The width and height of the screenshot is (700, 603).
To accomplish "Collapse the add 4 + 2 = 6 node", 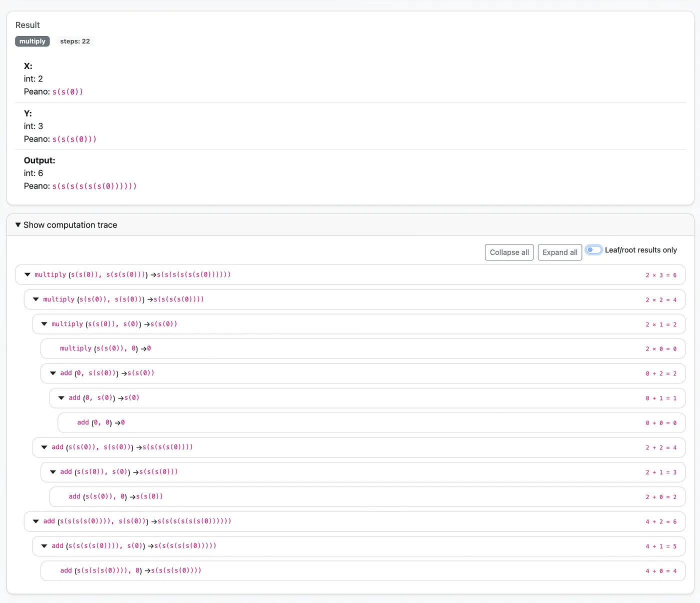I will pos(36,521).
